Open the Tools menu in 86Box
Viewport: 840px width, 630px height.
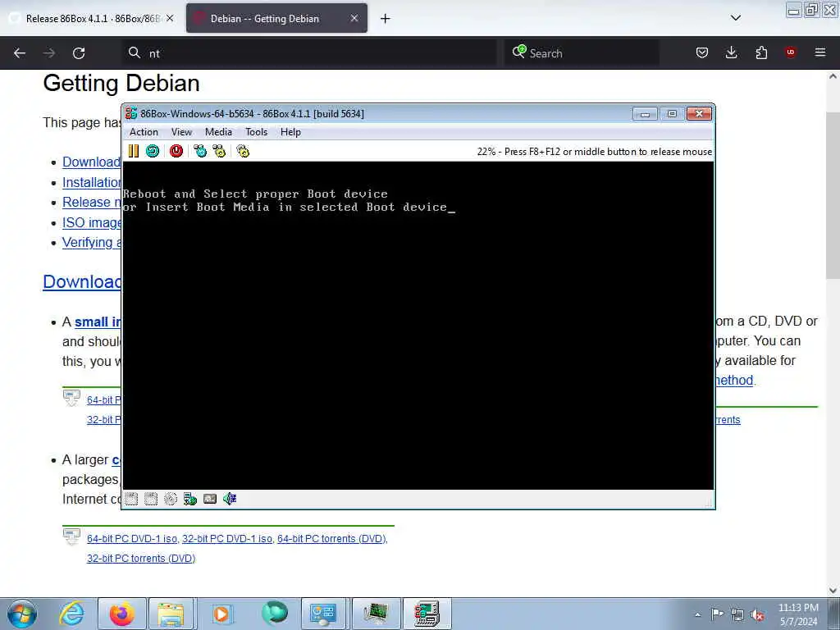click(x=256, y=132)
